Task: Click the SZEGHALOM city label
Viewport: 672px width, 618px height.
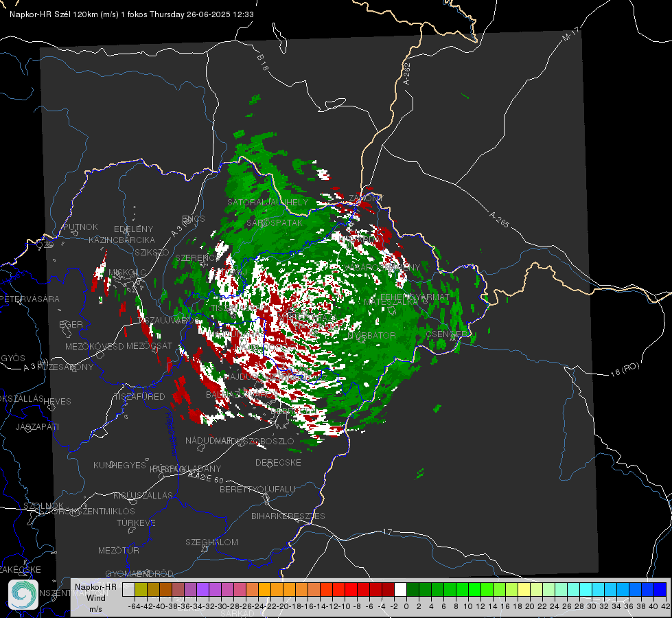Action: tap(211, 542)
